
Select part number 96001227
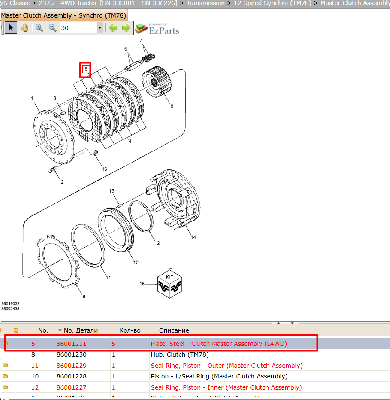point(71,387)
